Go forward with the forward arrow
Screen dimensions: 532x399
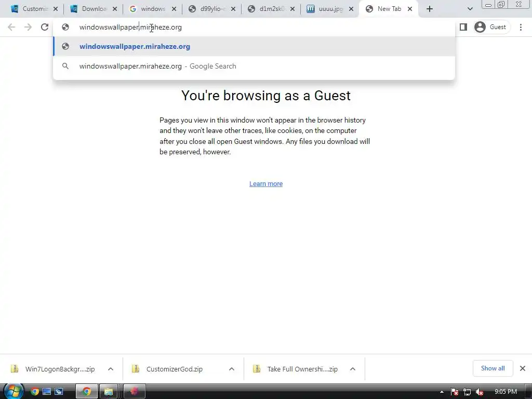(x=28, y=27)
